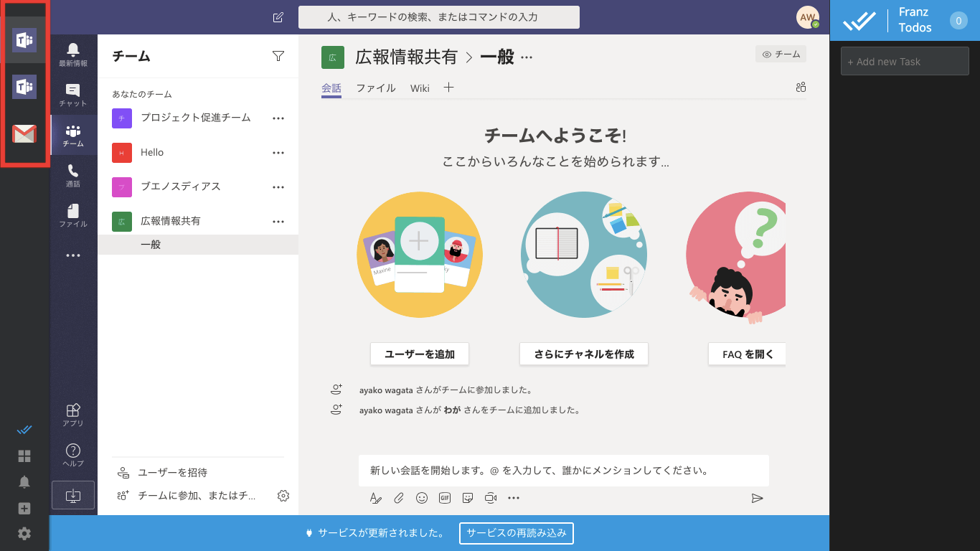Click the Add new Task input field

tap(905, 62)
